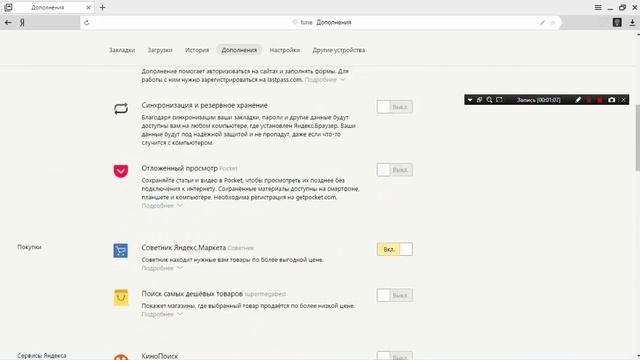This screenshot has width=640, height=360.
Task: Click the Сервисы Яндекса section label
Action: pos(42,356)
